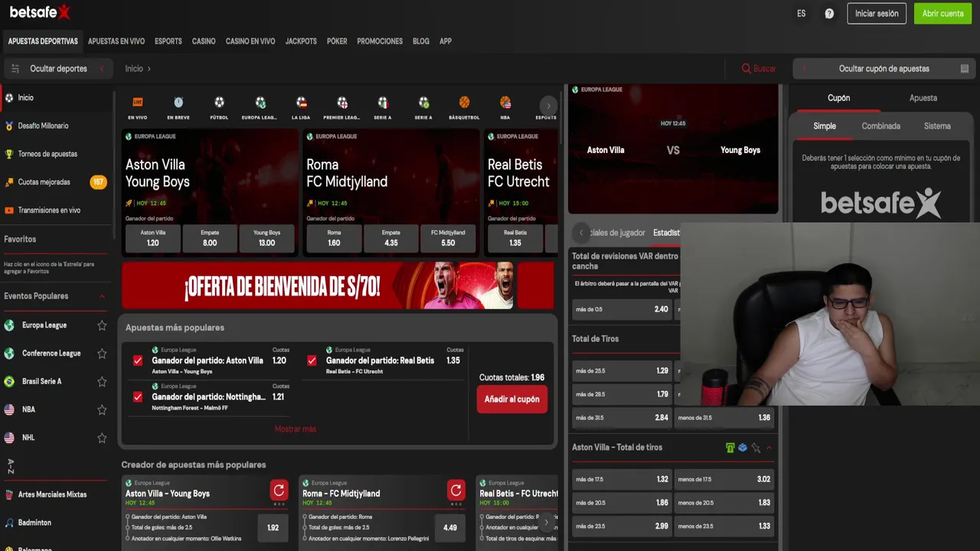Collapse Eventos Populares section
Screen dimensions: 980x551
[x=102, y=296]
